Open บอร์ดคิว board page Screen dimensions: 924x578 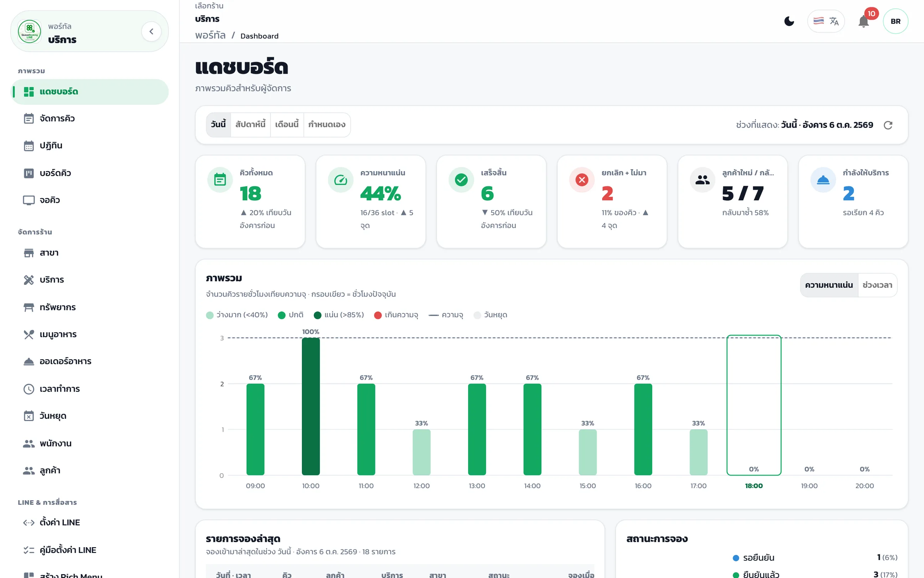click(90, 173)
